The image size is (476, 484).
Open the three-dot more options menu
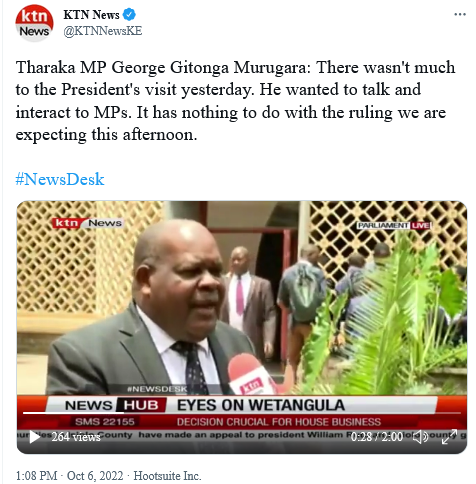tap(460, 14)
